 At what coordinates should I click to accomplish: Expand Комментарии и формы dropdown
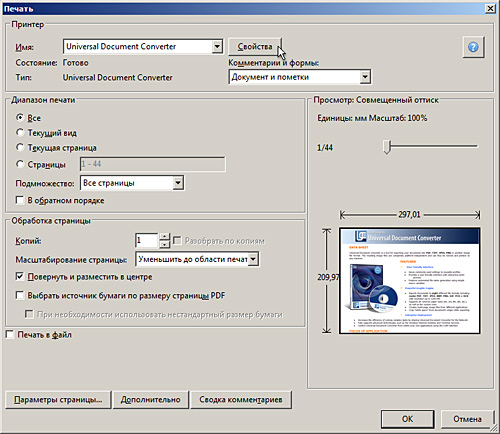click(365, 77)
